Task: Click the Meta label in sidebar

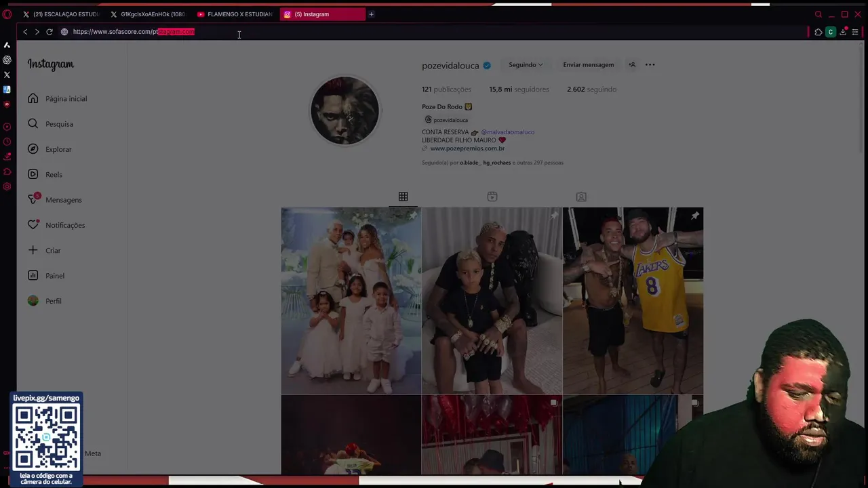Action: pos(93,453)
